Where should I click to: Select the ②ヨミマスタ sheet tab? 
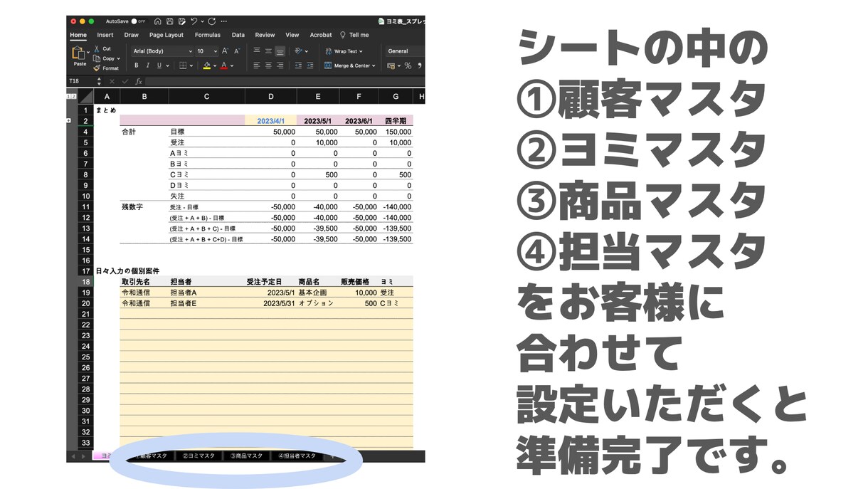click(199, 456)
